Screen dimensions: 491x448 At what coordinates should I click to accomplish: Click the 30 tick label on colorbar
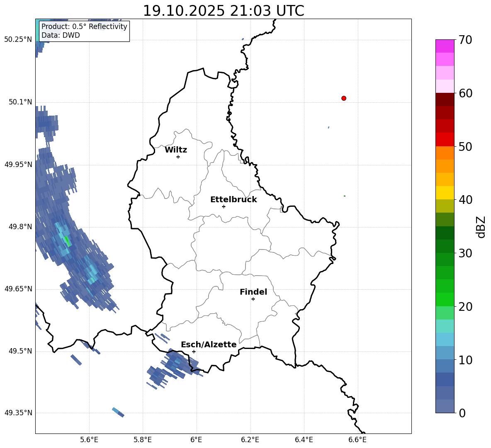[465, 253]
